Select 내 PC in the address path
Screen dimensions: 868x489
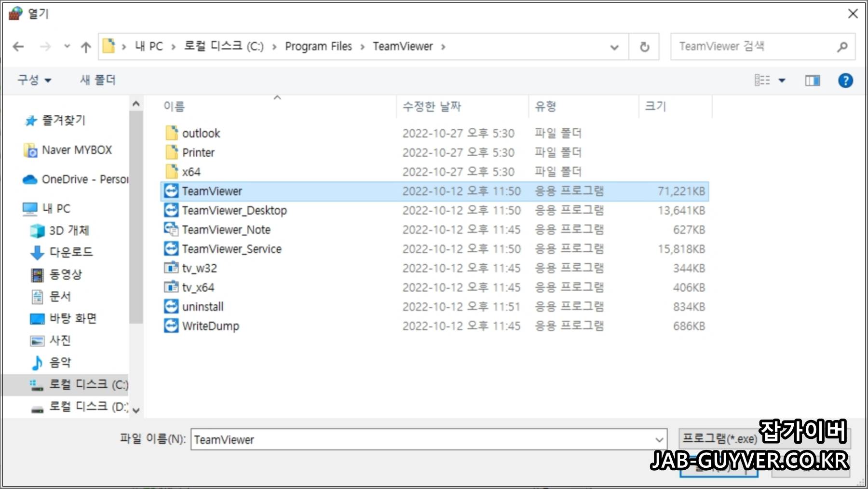point(149,46)
